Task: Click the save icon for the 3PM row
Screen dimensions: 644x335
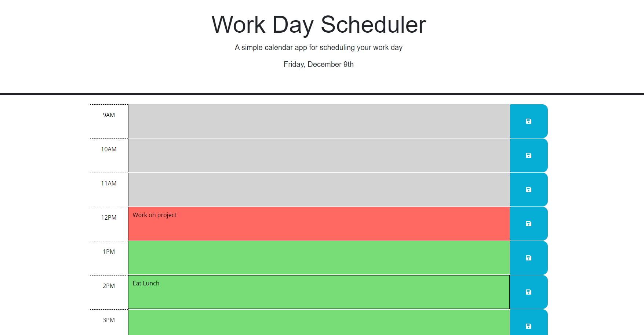Action: [x=528, y=326]
